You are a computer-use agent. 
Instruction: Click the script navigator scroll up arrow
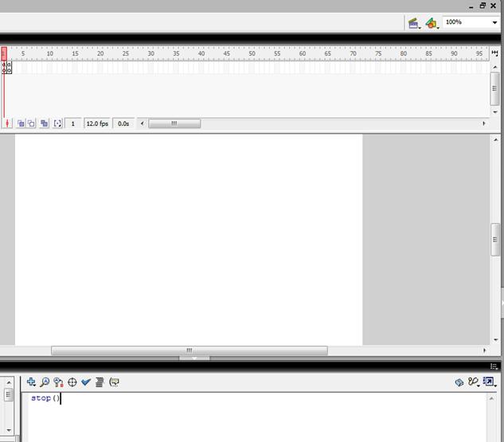click(x=9, y=382)
